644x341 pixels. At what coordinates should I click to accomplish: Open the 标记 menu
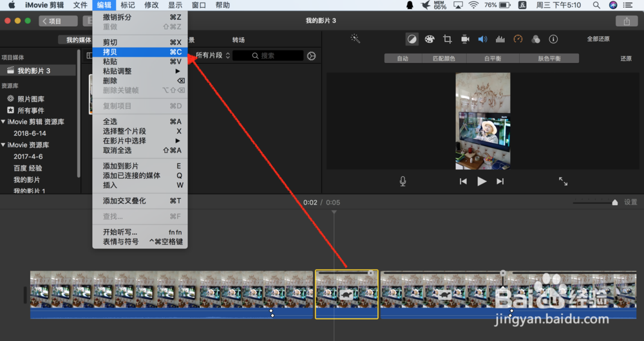click(x=128, y=5)
